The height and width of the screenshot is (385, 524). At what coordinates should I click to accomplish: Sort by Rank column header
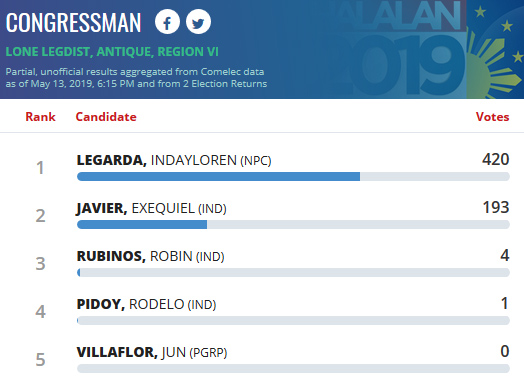[x=40, y=117]
